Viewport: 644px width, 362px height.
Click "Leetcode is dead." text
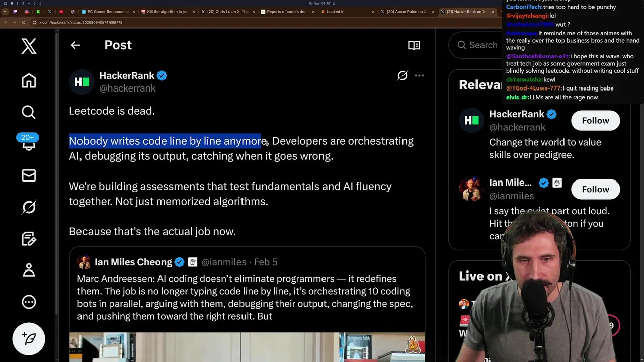pyautogui.click(x=112, y=111)
